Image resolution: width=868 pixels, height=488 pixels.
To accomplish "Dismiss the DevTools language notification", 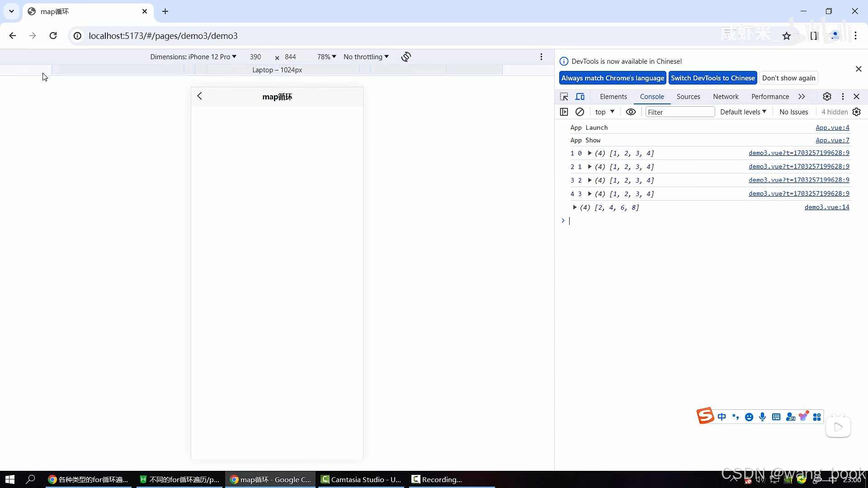I will tap(859, 69).
